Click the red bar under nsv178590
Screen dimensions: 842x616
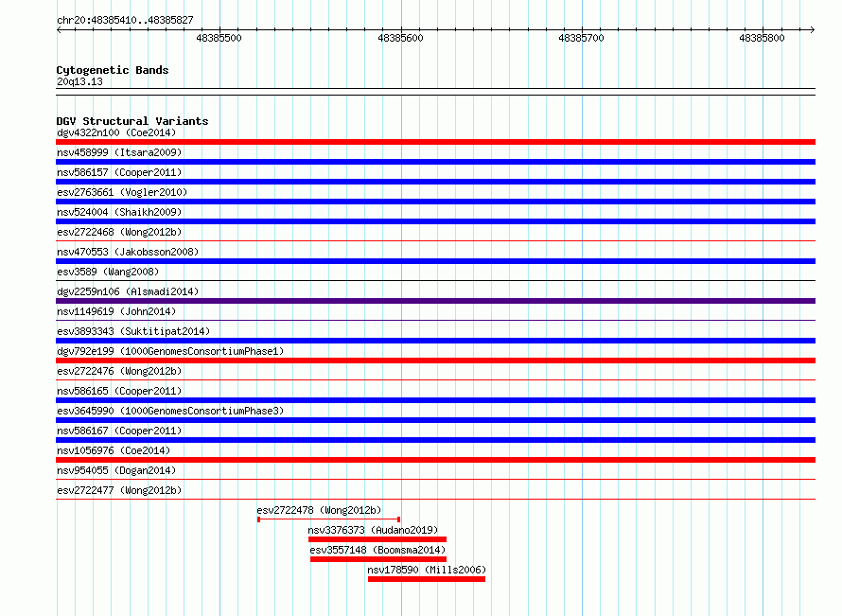427,579
